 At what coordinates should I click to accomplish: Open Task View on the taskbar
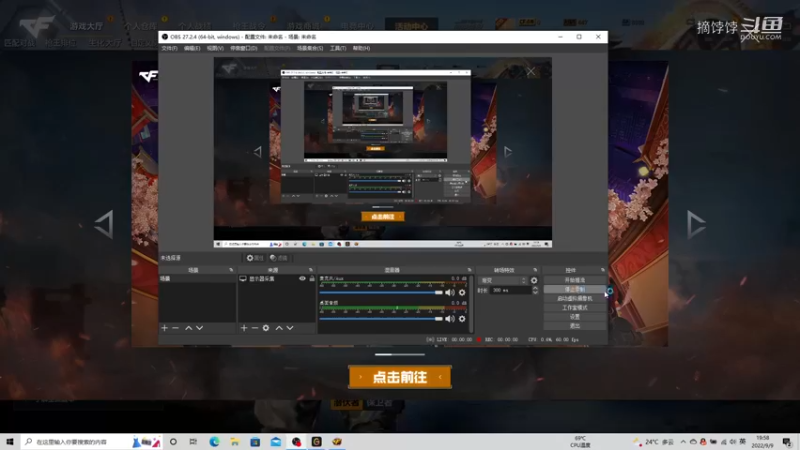(x=193, y=442)
